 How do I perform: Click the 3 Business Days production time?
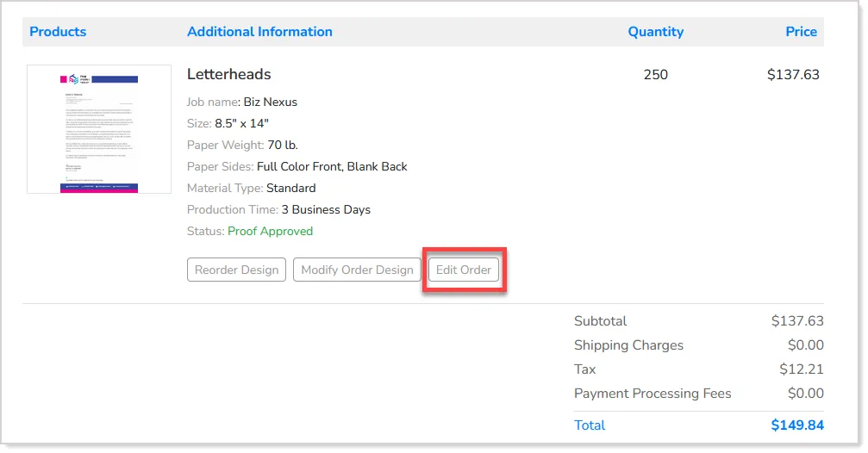point(326,209)
